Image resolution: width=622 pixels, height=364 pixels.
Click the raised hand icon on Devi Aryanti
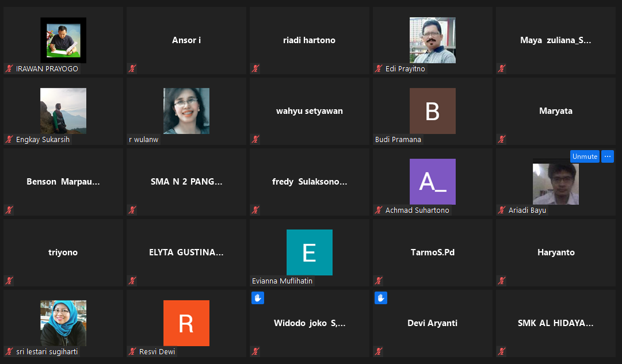click(381, 298)
